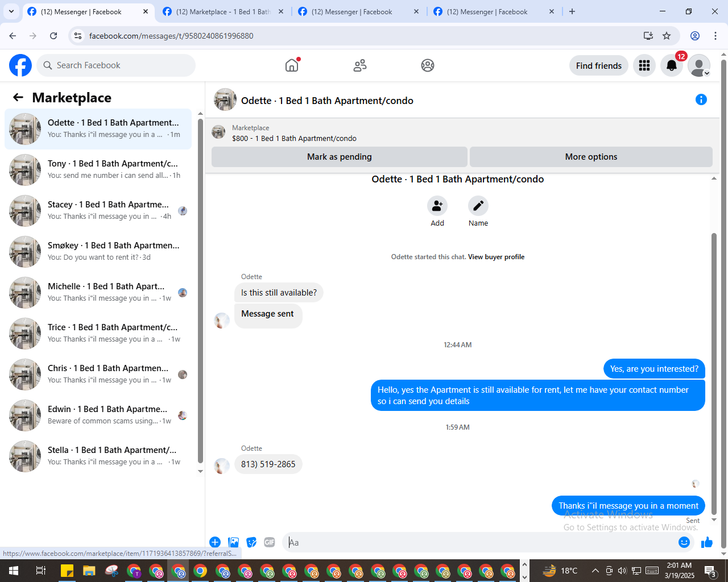Click the back arrow beside Marketplace
728x582 pixels.
(18, 97)
